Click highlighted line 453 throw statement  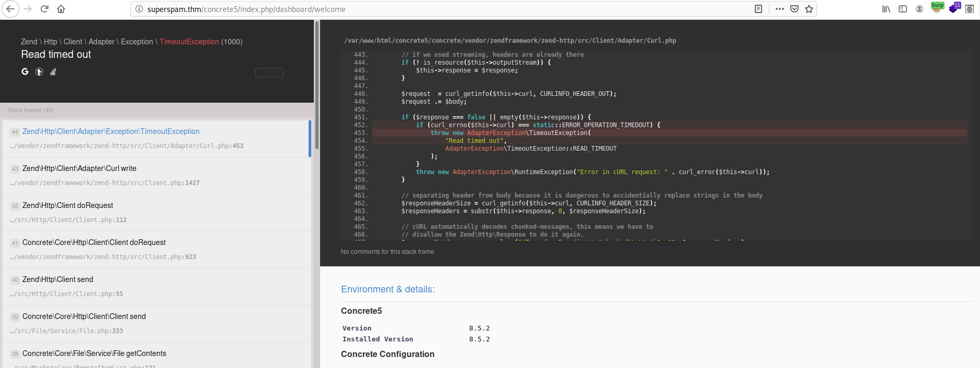pyautogui.click(x=670, y=133)
